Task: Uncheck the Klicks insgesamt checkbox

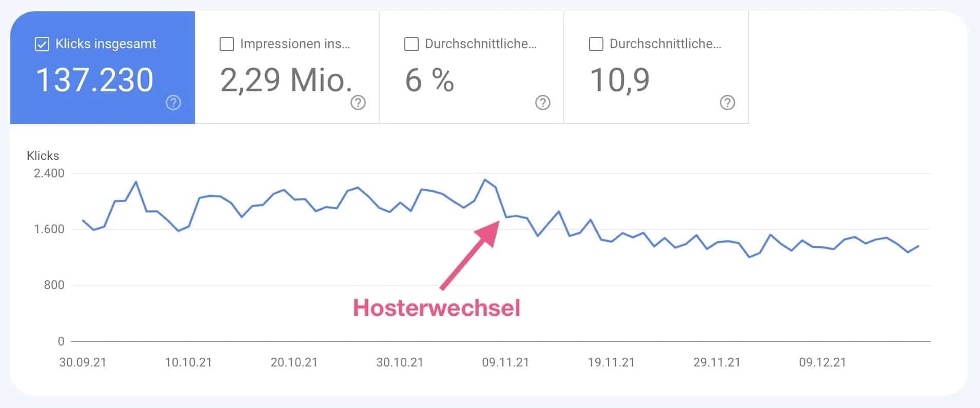Action: (42, 44)
